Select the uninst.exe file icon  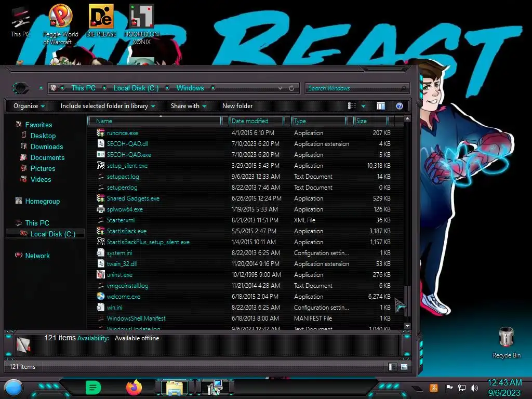click(x=100, y=274)
